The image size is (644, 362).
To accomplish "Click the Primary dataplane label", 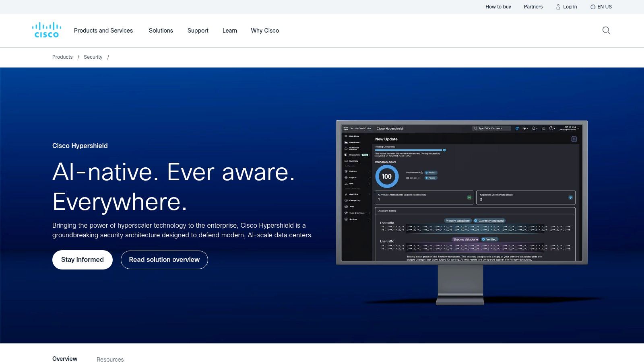I will tap(457, 221).
